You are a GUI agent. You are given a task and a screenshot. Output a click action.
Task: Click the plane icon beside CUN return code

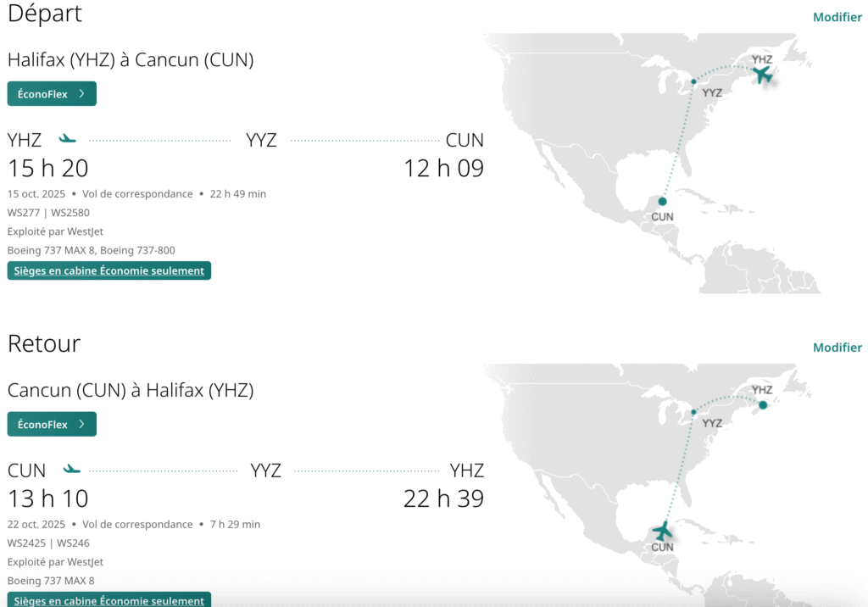pyautogui.click(x=72, y=469)
